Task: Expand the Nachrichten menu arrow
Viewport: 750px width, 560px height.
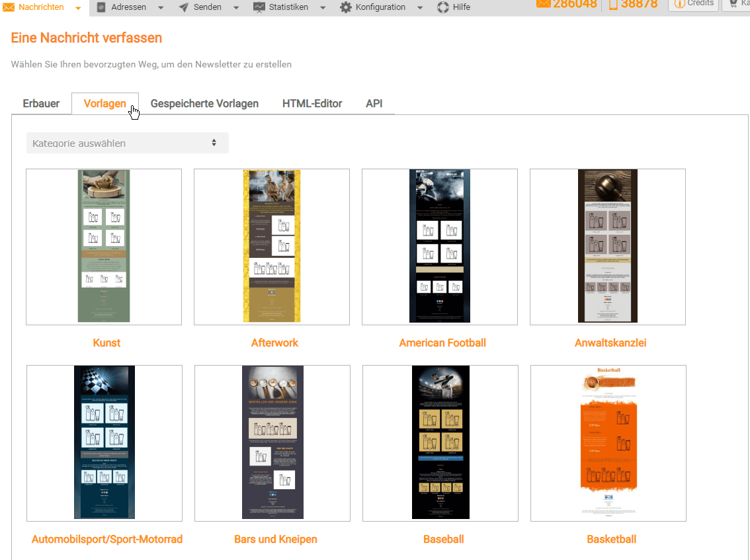Action: (x=78, y=8)
